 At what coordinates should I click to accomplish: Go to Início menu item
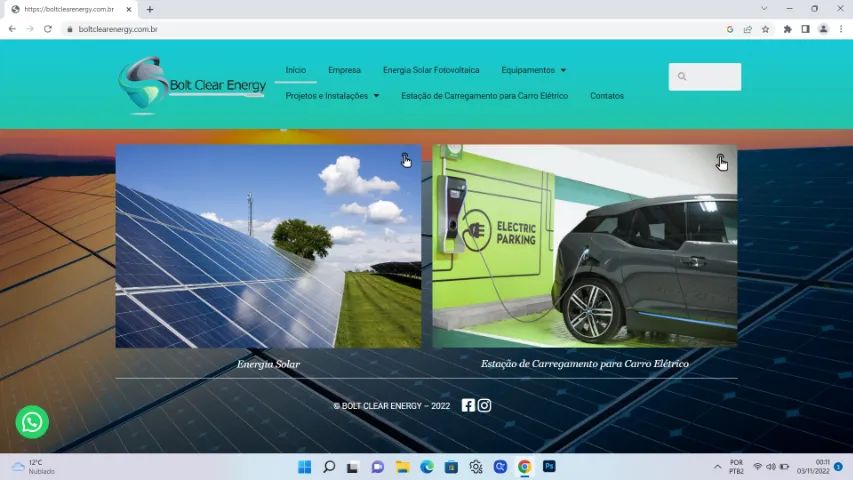click(295, 70)
